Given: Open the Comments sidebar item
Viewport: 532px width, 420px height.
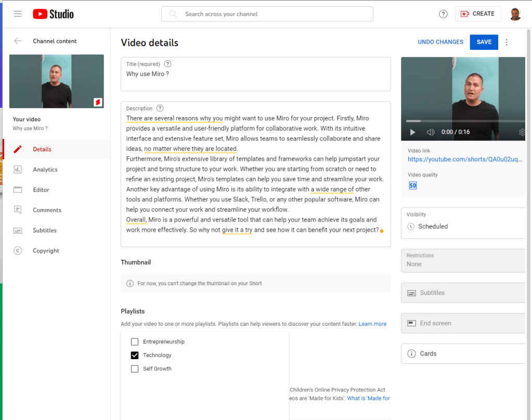Looking at the screenshot, I should click(x=56, y=210).
